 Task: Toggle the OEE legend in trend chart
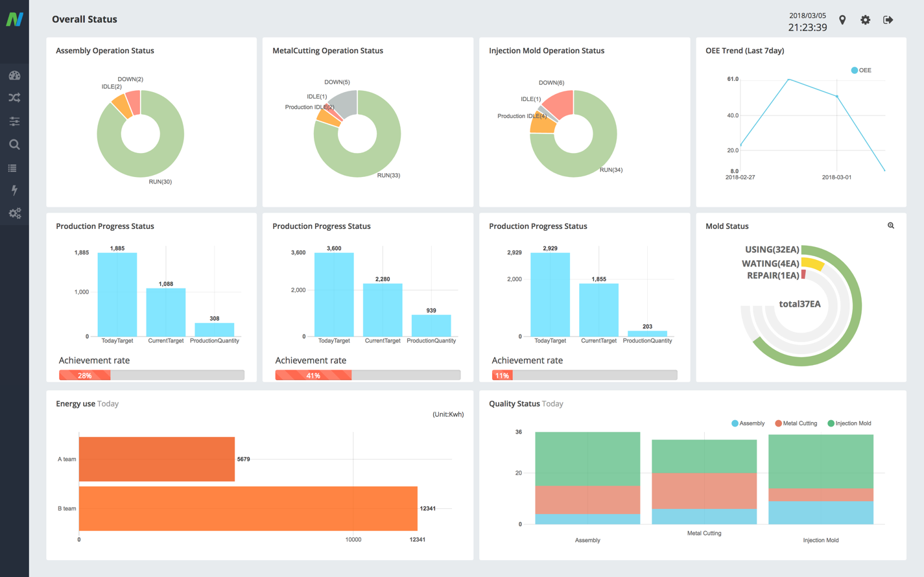coord(861,70)
